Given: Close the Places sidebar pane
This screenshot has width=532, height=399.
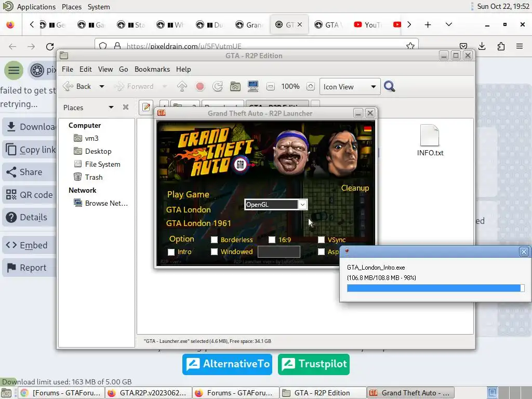Looking at the screenshot, I should point(126,107).
